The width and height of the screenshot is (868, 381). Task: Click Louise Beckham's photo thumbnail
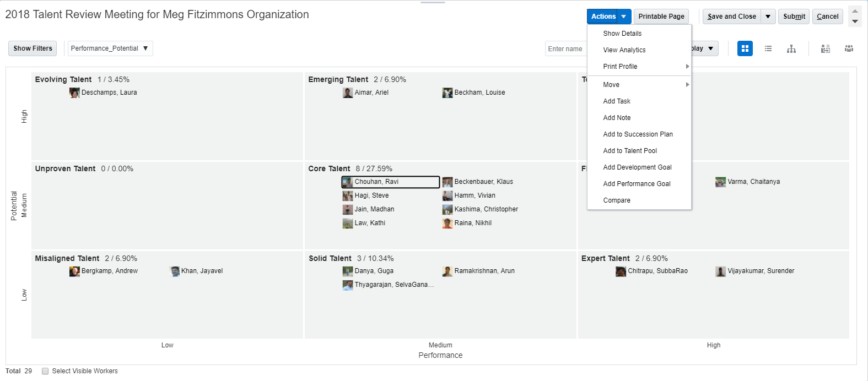(x=448, y=92)
